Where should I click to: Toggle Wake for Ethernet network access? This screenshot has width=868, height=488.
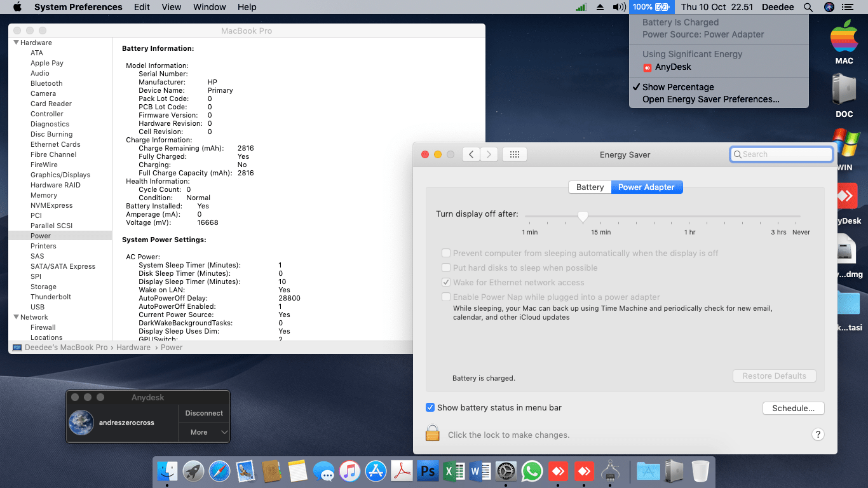click(446, 282)
